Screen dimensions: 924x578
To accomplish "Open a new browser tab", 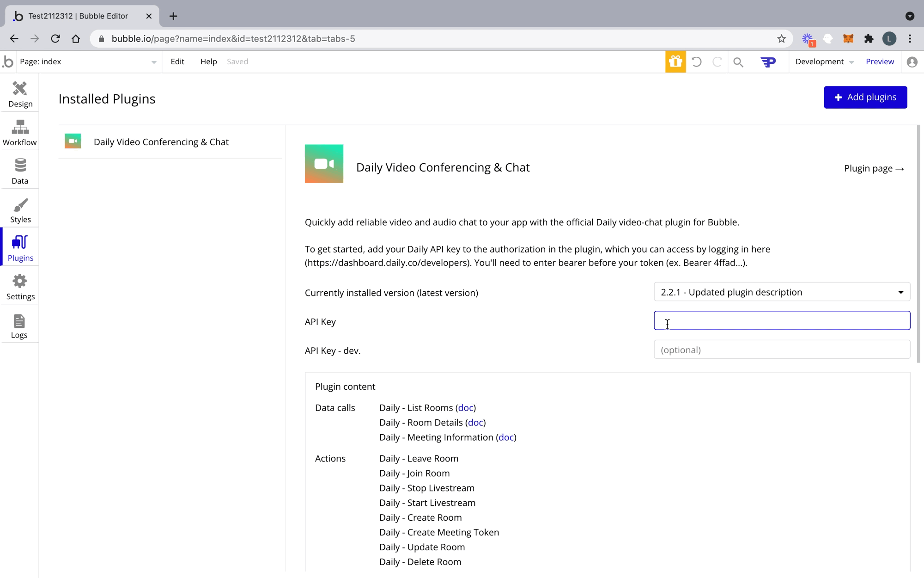I will (x=173, y=16).
